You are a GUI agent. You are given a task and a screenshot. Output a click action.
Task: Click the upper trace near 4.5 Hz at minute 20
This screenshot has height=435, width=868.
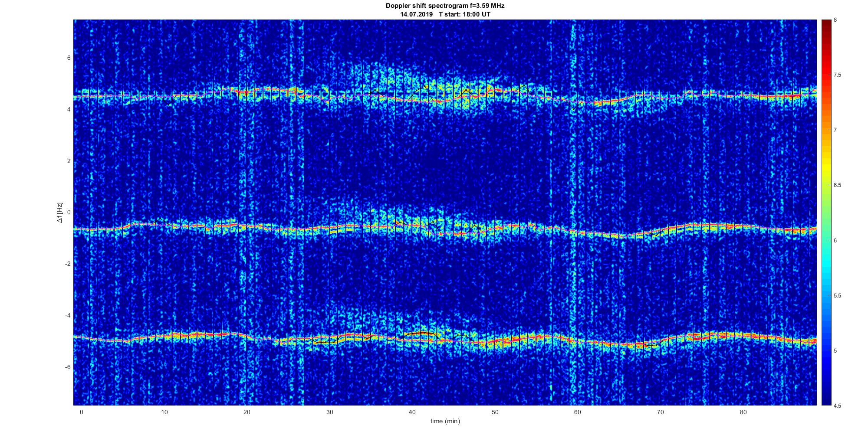pos(247,92)
